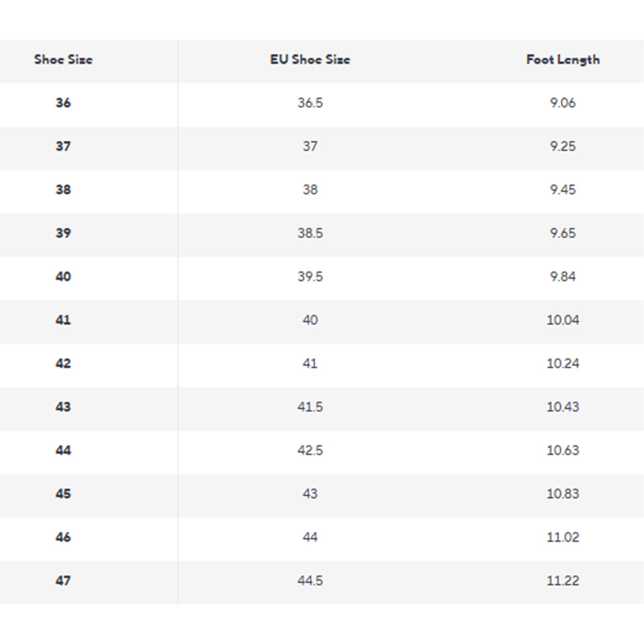Select shoe size 36 row label
The image size is (644, 644).
coord(63,103)
